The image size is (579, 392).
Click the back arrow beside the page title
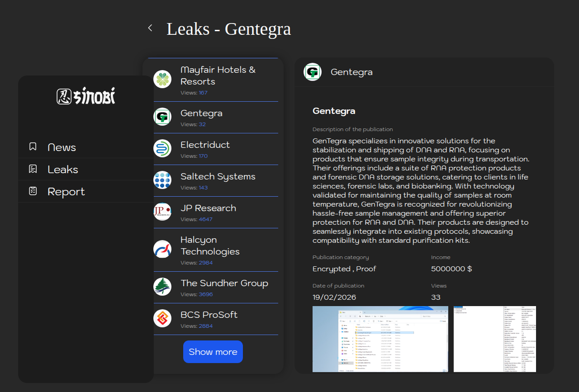click(150, 28)
